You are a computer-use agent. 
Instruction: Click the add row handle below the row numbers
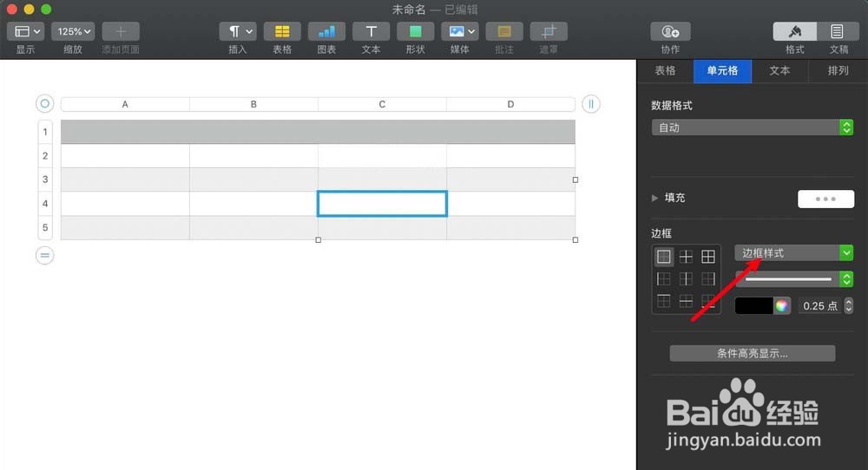click(45, 256)
